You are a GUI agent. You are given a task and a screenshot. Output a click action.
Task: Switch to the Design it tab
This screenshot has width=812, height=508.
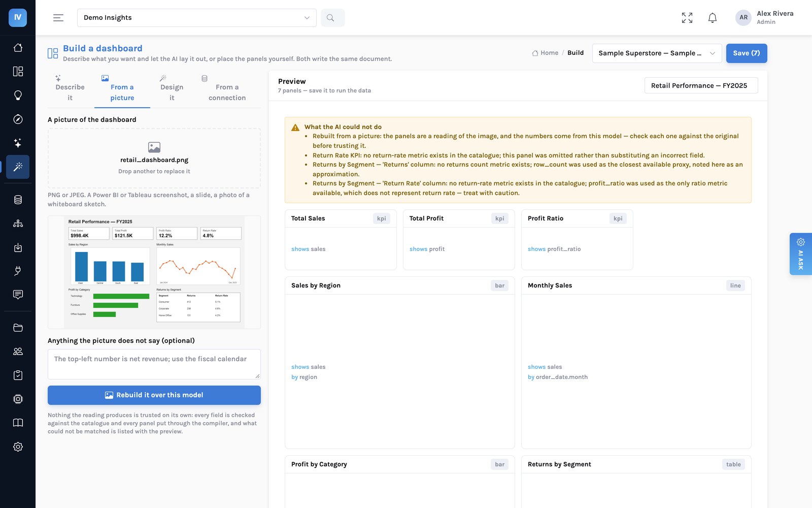(x=172, y=89)
